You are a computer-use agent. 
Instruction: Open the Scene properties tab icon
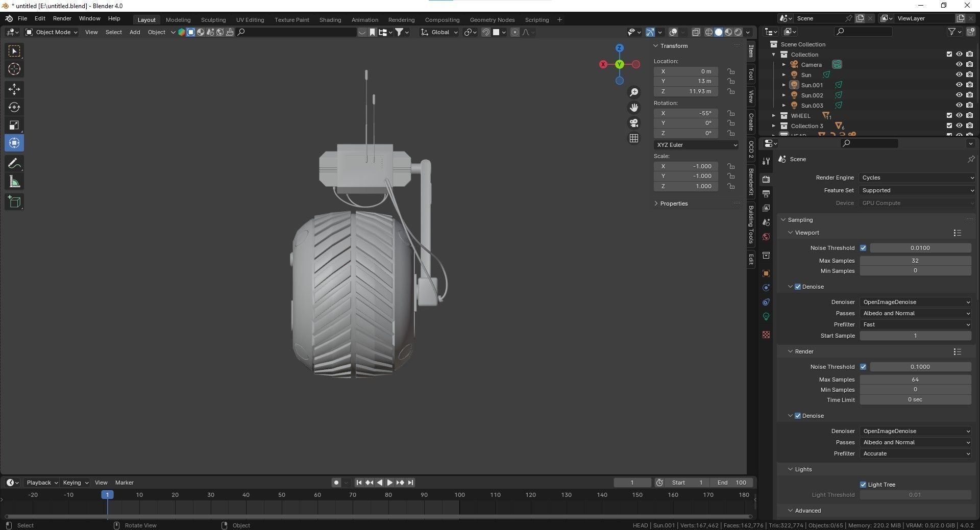(x=766, y=222)
